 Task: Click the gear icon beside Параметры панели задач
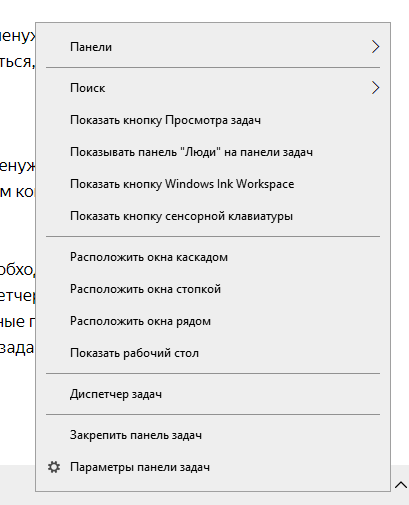[x=54, y=467]
